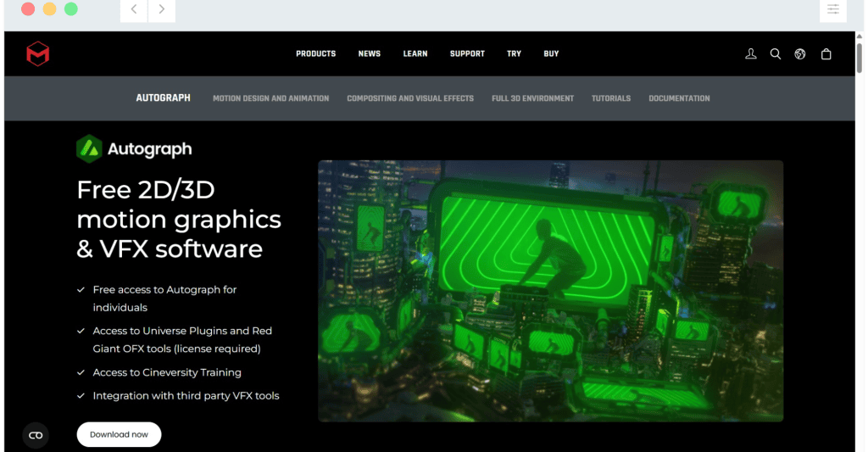The image size is (868, 452).
Task: Select the Try menu item
Action: pos(514,53)
